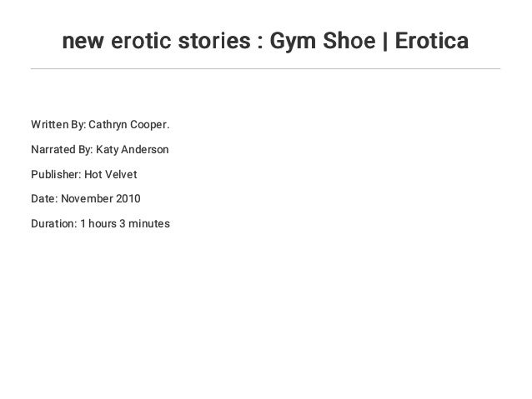Click the "Publisher:" label

point(54,175)
